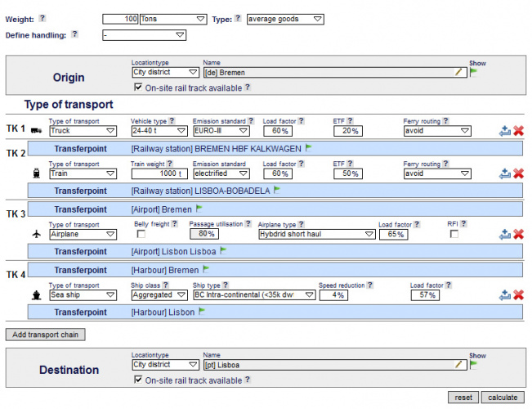
Task: Click the Weight value input field
Action: tap(120, 19)
